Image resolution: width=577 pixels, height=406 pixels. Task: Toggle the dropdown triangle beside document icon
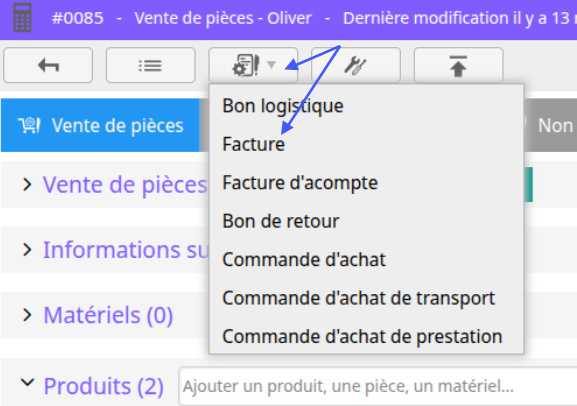[x=272, y=65]
